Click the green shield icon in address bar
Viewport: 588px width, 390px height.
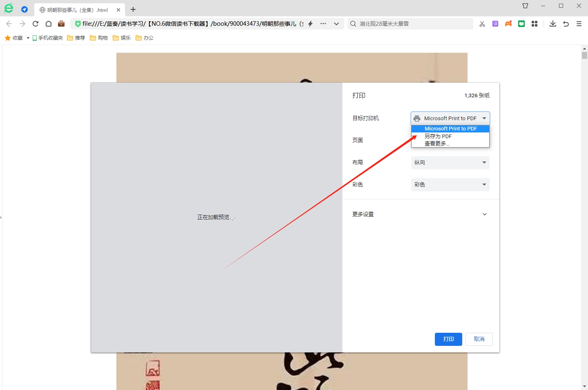click(78, 24)
